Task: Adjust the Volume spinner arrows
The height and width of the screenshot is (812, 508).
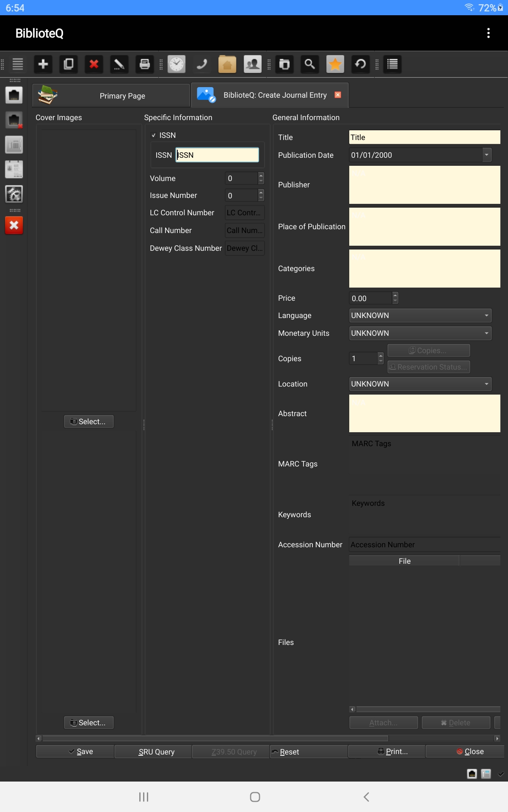Action: coord(261,178)
